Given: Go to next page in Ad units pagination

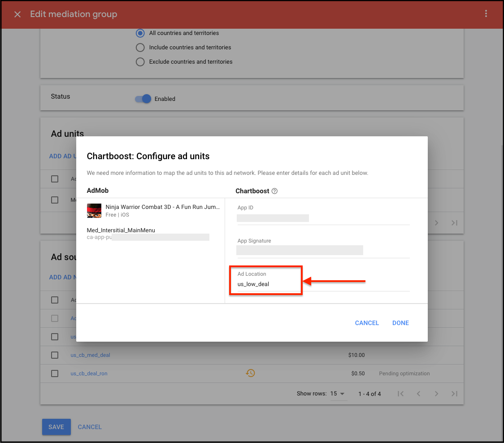Looking at the screenshot, I should click(436, 223).
